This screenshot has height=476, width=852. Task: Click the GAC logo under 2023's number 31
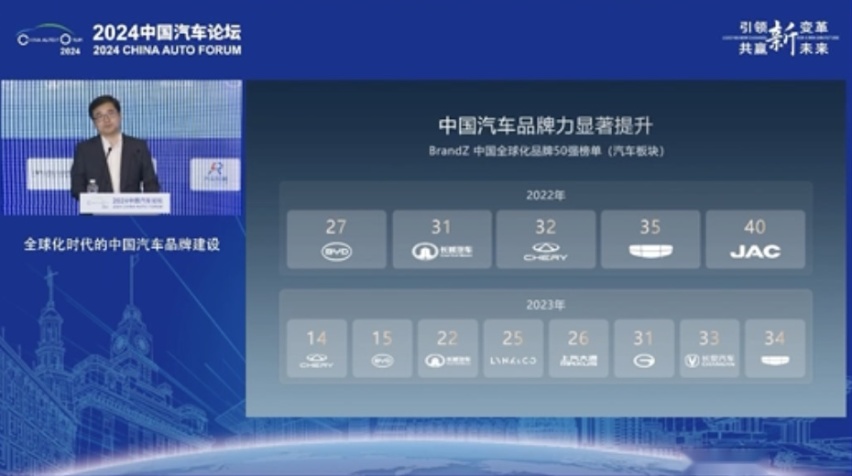coord(643,361)
